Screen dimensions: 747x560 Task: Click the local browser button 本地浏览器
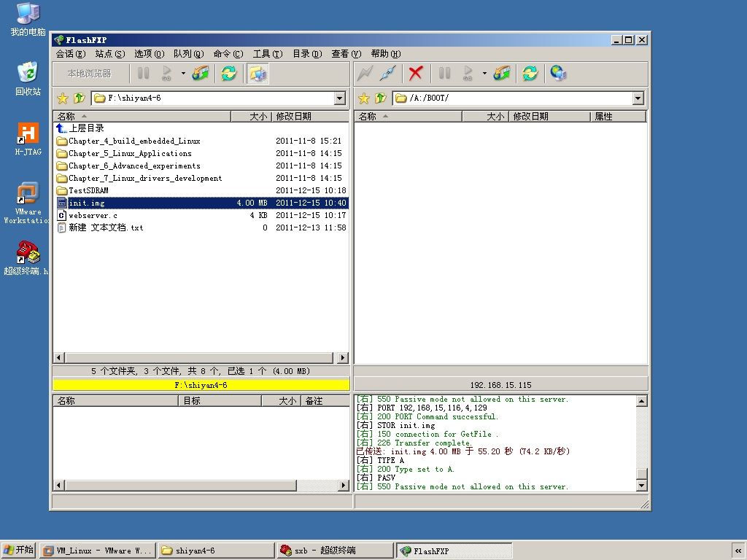[90, 74]
